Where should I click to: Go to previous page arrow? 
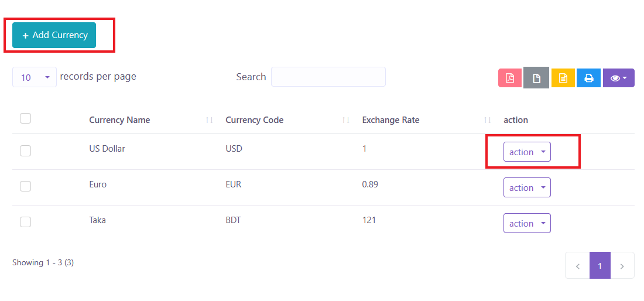click(577, 266)
